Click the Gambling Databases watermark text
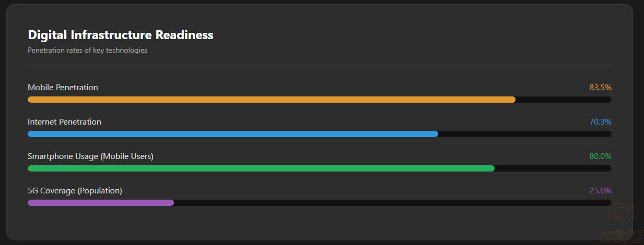 point(621,236)
